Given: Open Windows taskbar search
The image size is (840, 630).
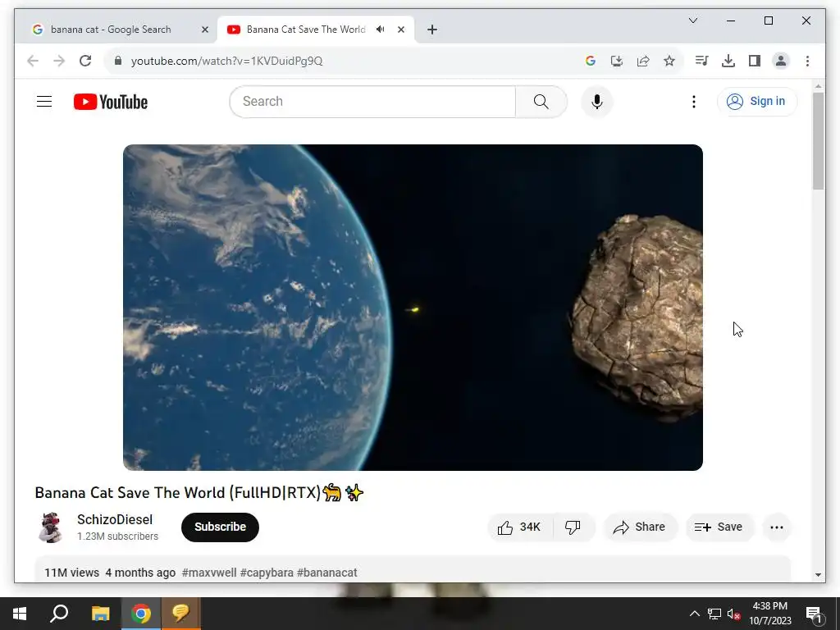Looking at the screenshot, I should [59, 614].
